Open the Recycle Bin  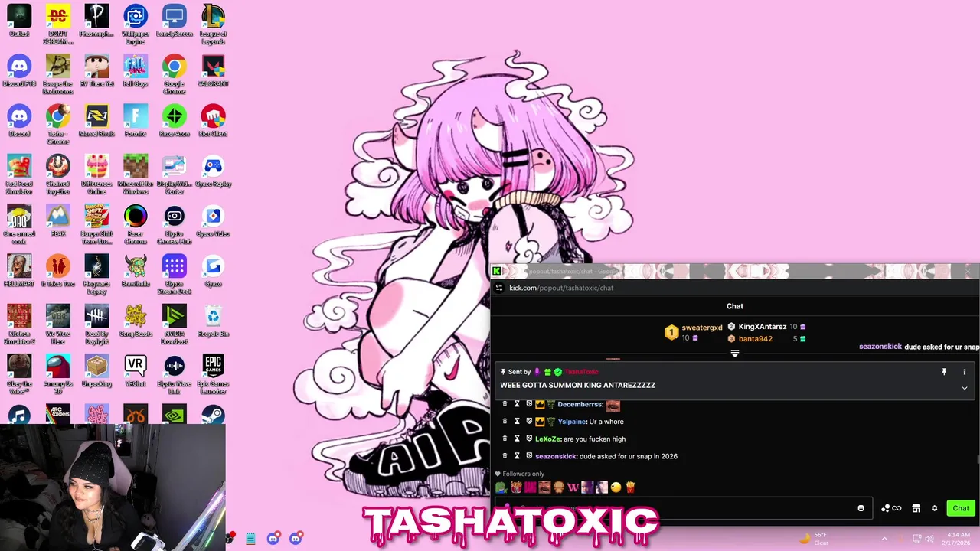click(x=213, y=321)
